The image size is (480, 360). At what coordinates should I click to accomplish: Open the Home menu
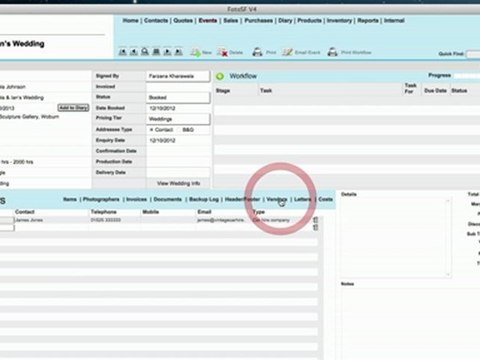point(130,21)
